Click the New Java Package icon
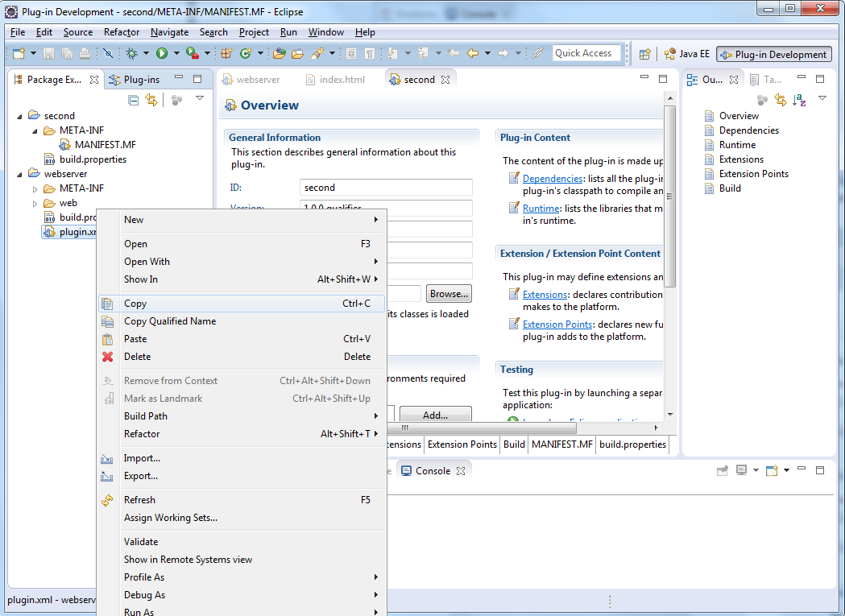The width and height of the screenshot is (845, 616). (x=226, y=53)
